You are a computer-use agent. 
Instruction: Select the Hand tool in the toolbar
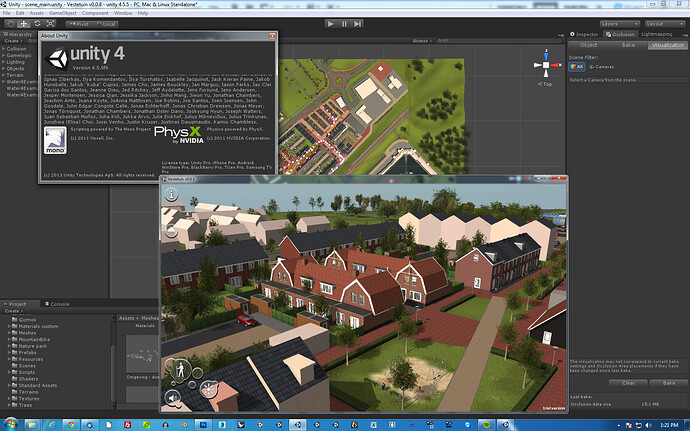click(x=11, y=24)
